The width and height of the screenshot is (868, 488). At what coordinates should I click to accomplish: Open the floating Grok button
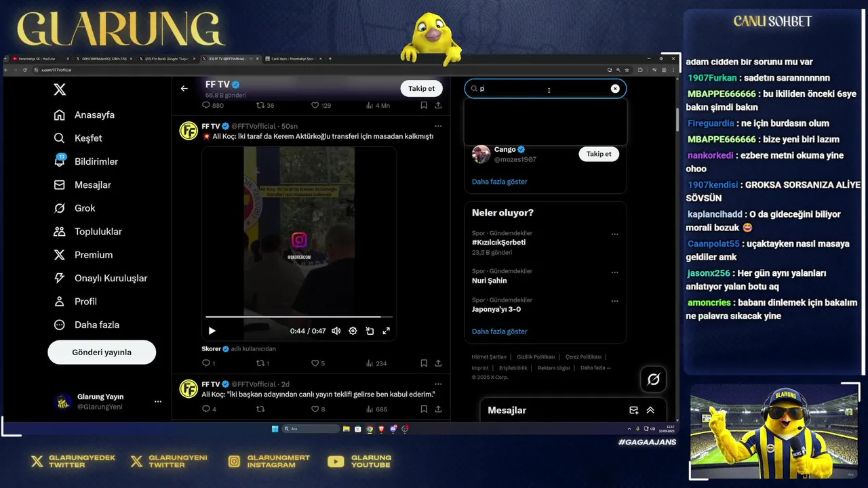coord(653,380)
